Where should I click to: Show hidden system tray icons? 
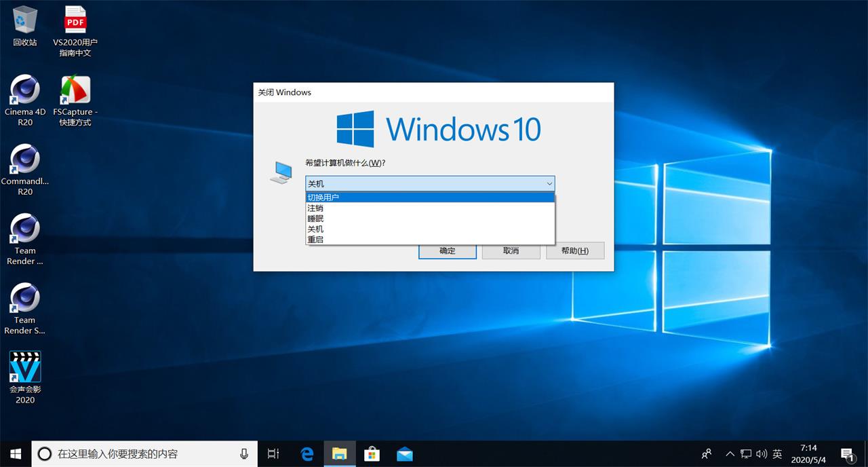point(730,453)
